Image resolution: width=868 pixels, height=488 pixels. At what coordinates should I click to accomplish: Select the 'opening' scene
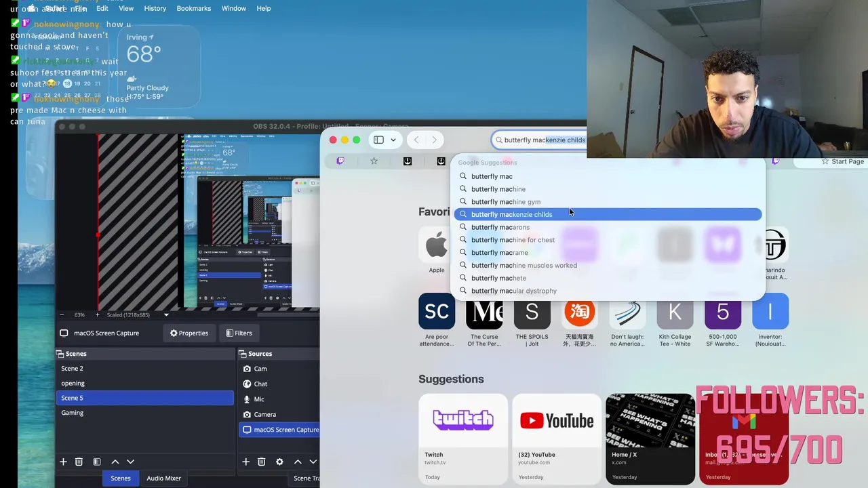click(x=145, y=384)
